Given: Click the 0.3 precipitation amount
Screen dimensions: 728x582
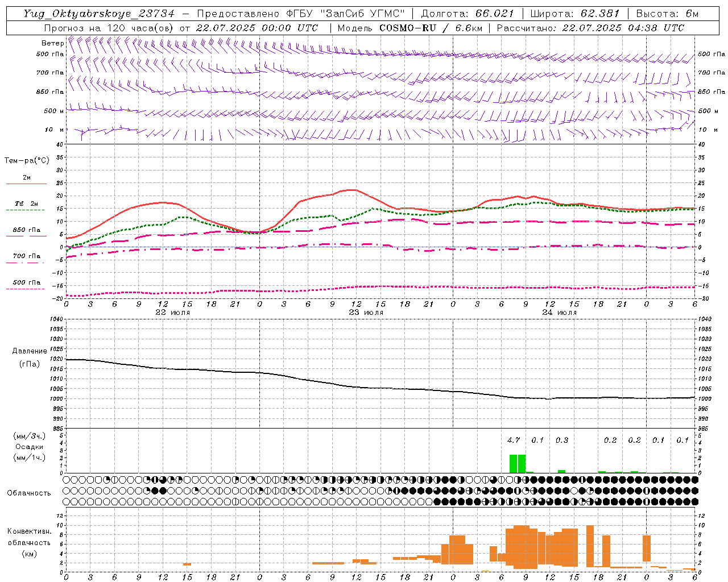Looking at the screenshot, I should coord(562,440).
